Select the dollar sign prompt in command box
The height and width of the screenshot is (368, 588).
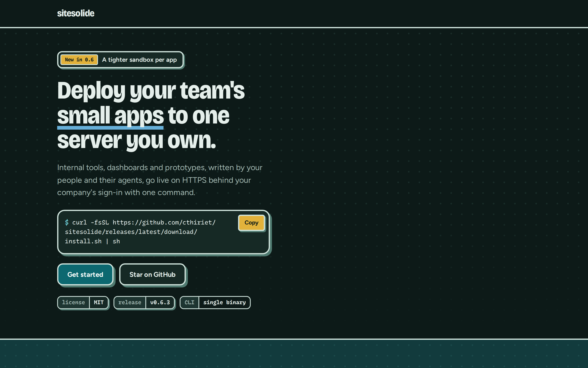click(67, 222)
